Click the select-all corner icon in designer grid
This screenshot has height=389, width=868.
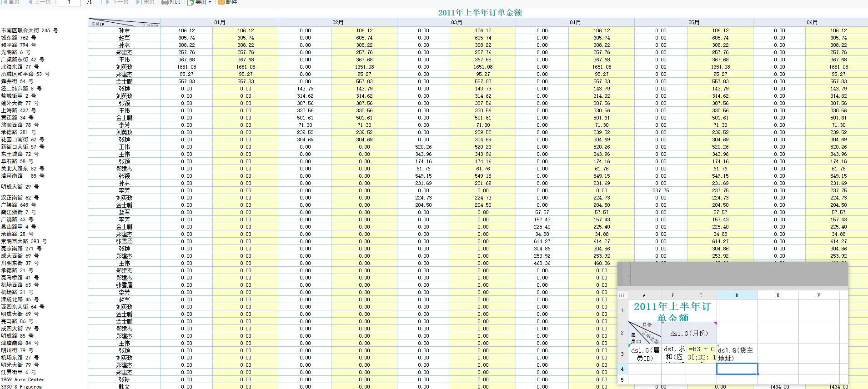(622, 295)
